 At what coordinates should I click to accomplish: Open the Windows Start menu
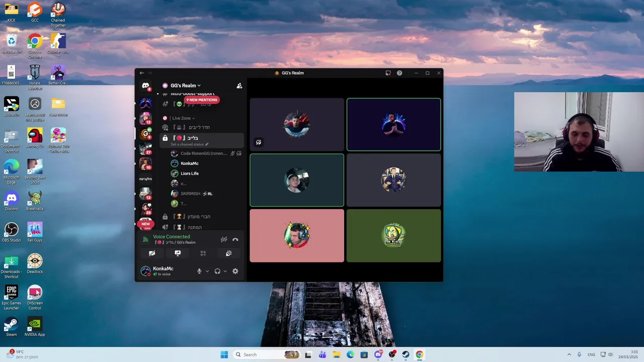(224, 354)
